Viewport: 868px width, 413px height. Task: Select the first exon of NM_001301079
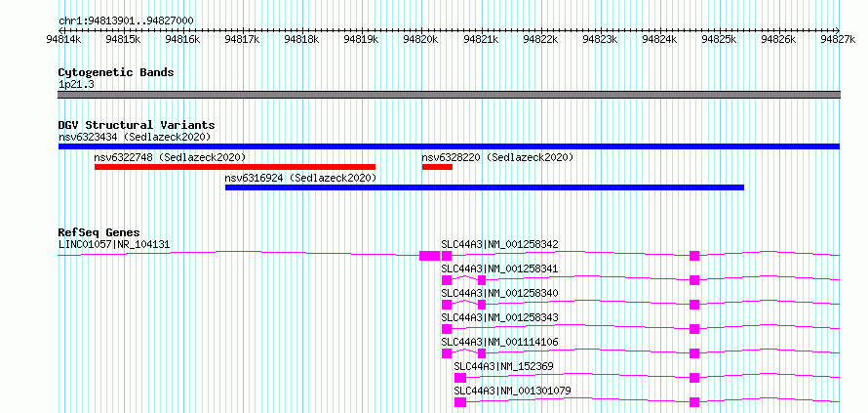coord(460,402)
